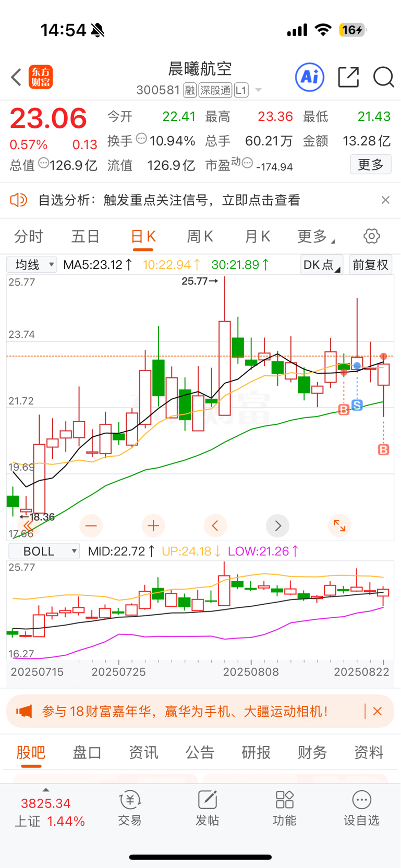
Task: Dismiss the 自选分析 notice
Action: [385, 200]
